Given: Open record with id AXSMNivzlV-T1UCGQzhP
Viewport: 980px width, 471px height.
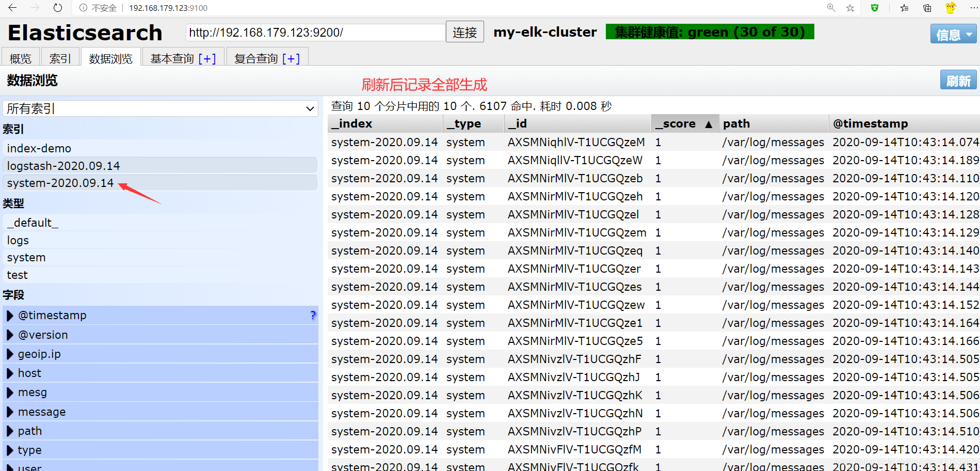Looking at the screenshot, I should click(x=574, y=431).
